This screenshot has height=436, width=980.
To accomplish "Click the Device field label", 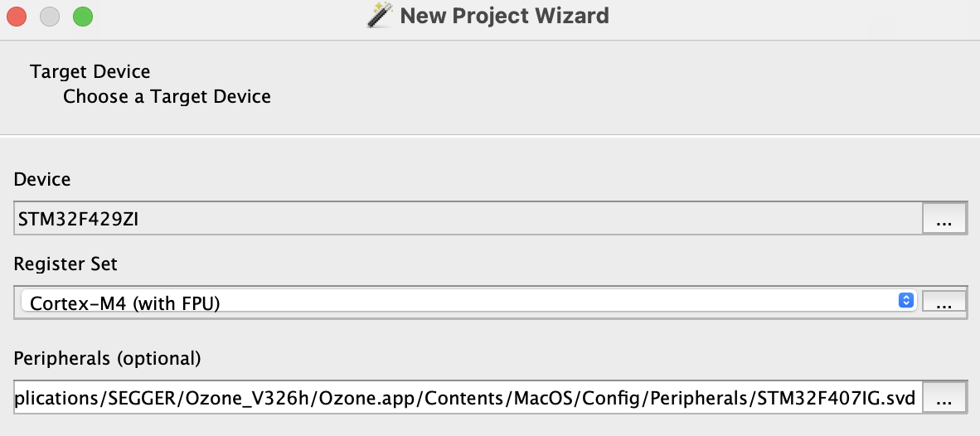I will 42,179.
